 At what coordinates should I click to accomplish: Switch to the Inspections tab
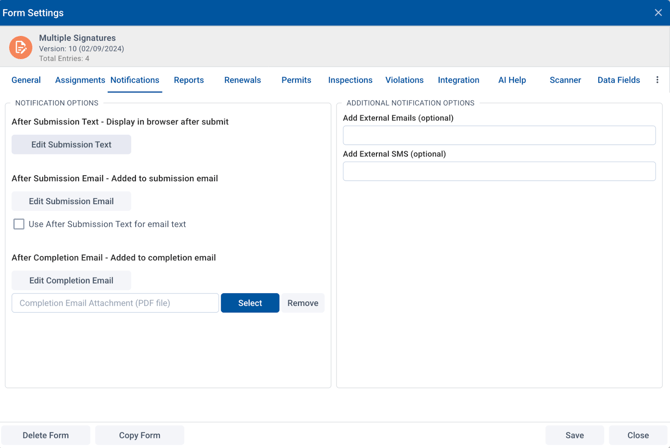(x=350, y=80)
